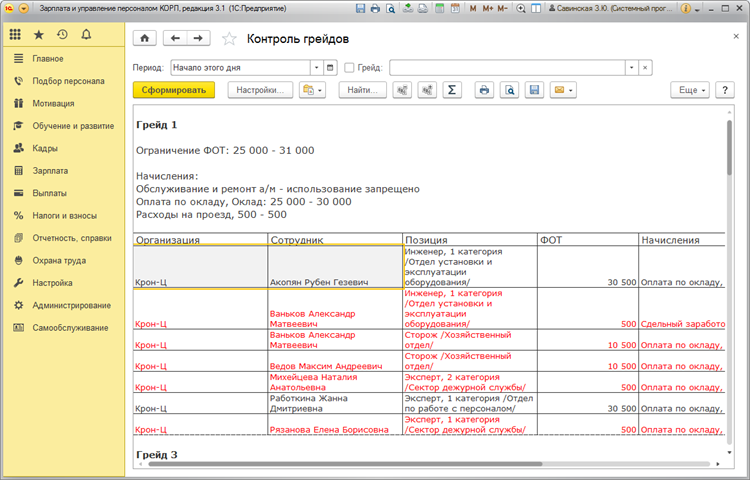Open the Самообслуживание section
This screenshot has height=480, width=750.
click(x=64, y=328)
